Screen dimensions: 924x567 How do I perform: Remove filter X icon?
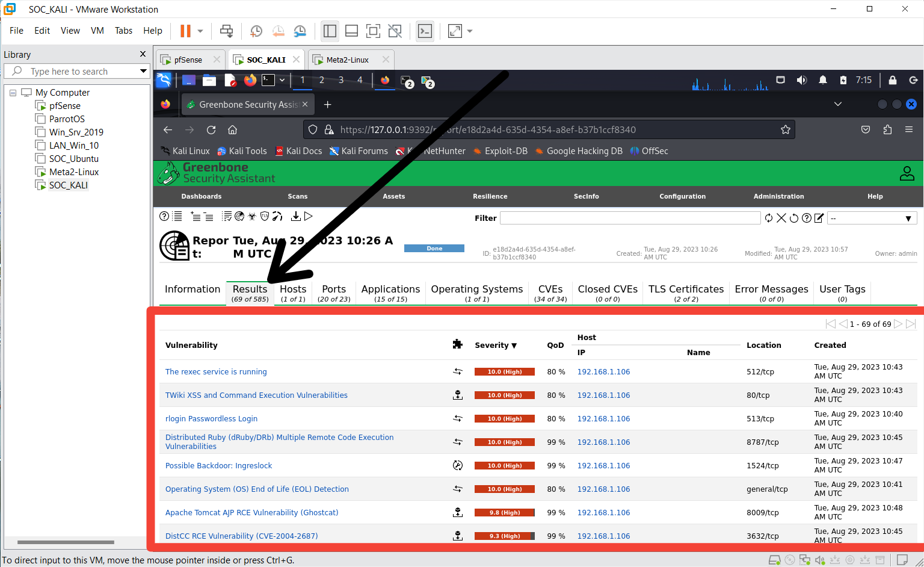pyautogui.click(x=781, y=218)
